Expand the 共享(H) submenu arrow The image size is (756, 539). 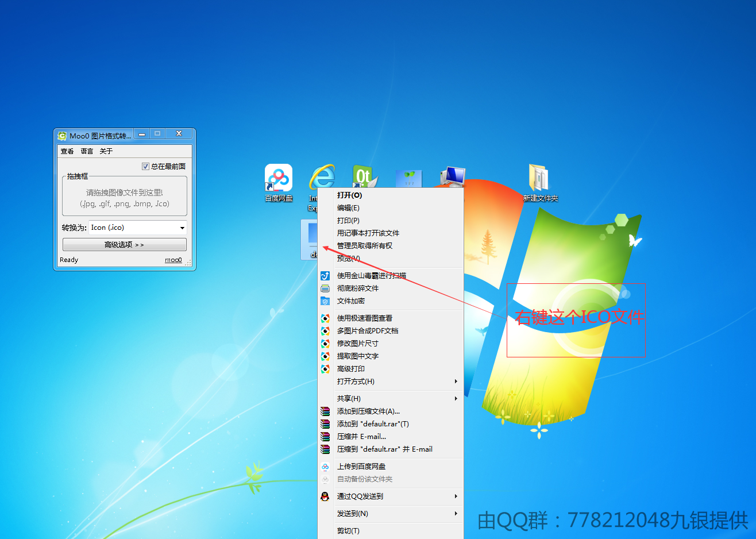pos(456,399)
